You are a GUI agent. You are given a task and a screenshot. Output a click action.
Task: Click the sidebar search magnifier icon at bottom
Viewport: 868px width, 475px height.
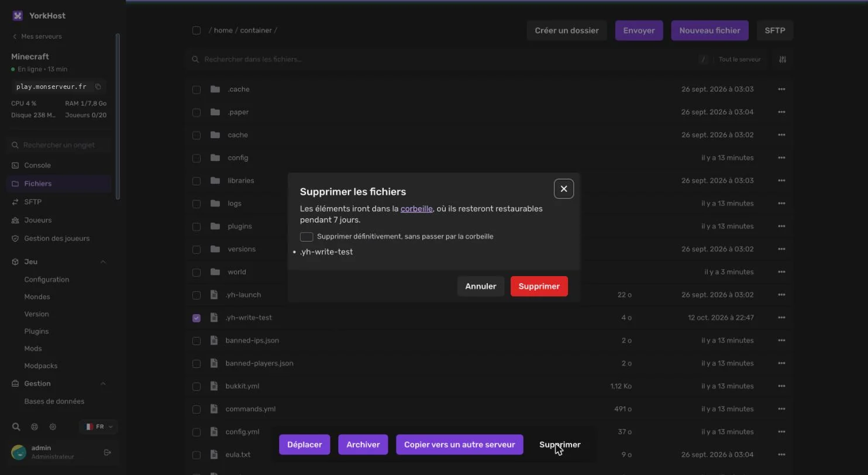coord(16,427)
